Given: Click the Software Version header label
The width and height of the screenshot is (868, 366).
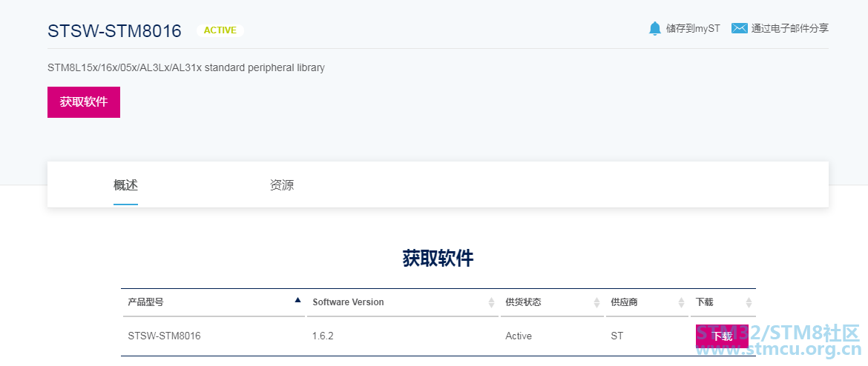Looking at the screenshot, I should [348, 302].
